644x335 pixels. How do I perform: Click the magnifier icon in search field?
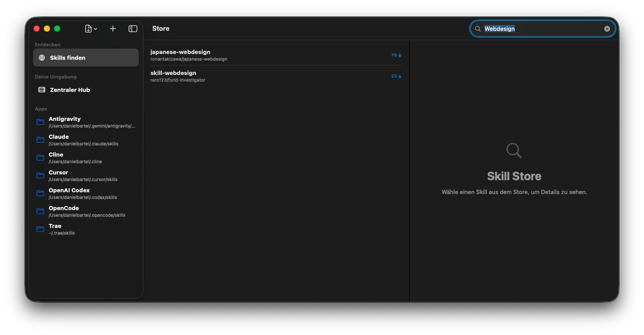point(478,29)
